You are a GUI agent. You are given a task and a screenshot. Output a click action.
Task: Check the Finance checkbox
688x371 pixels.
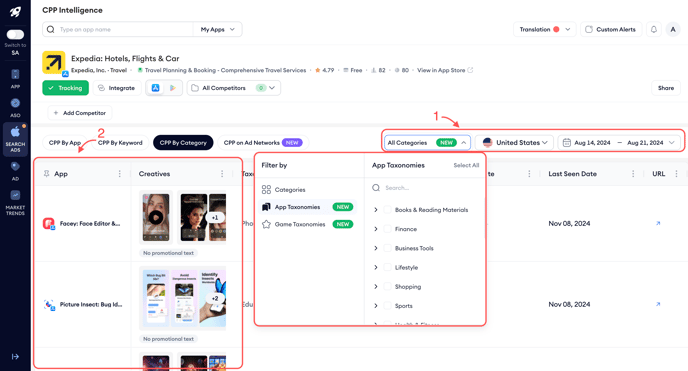pos(387,229)
